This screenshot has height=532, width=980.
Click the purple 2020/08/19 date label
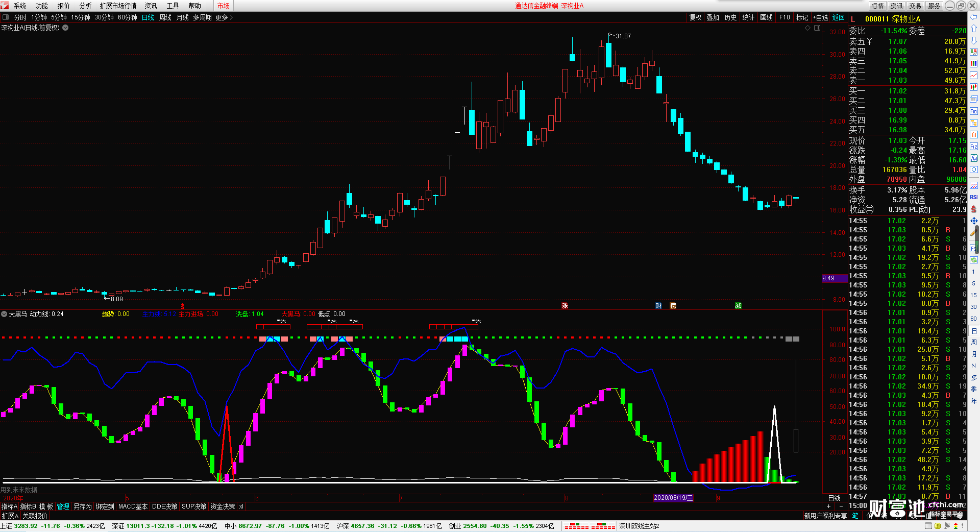click(673, 498)
